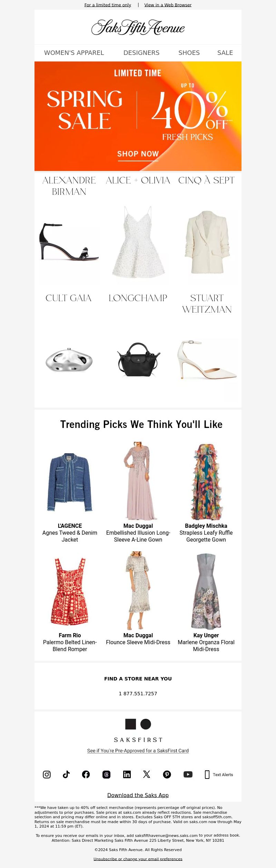Go to the Designers menu item
276x868 pixels.
141,53
